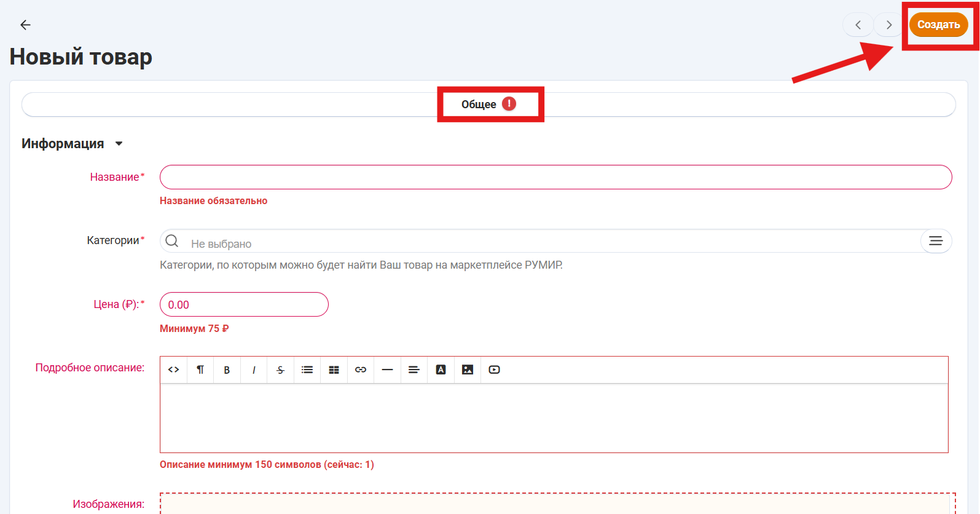The width and height of the screenshot is (980, 514).
Task: Toggle italic formatting in description editor
Action: [254, 370]
